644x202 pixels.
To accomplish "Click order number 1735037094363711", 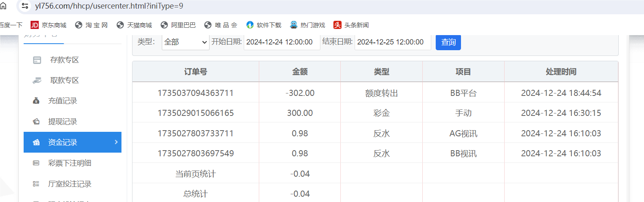I will pos(196,93).
